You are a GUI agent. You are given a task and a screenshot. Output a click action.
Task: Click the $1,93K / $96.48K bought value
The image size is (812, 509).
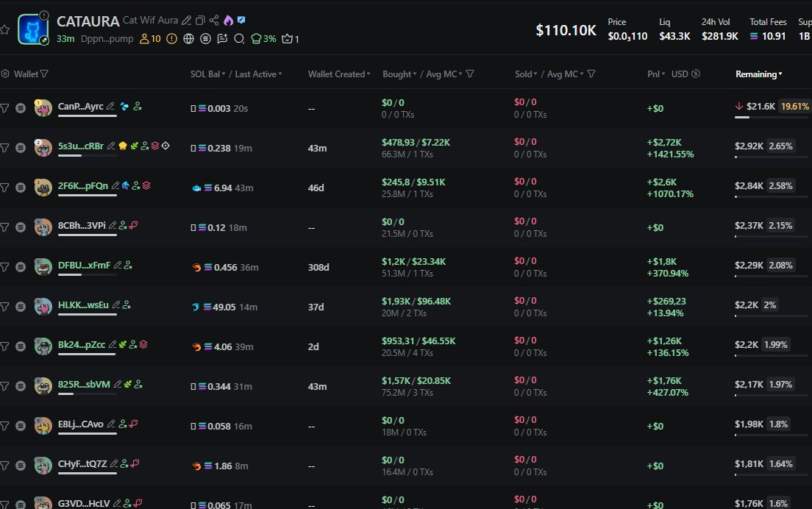pos(416,301)
